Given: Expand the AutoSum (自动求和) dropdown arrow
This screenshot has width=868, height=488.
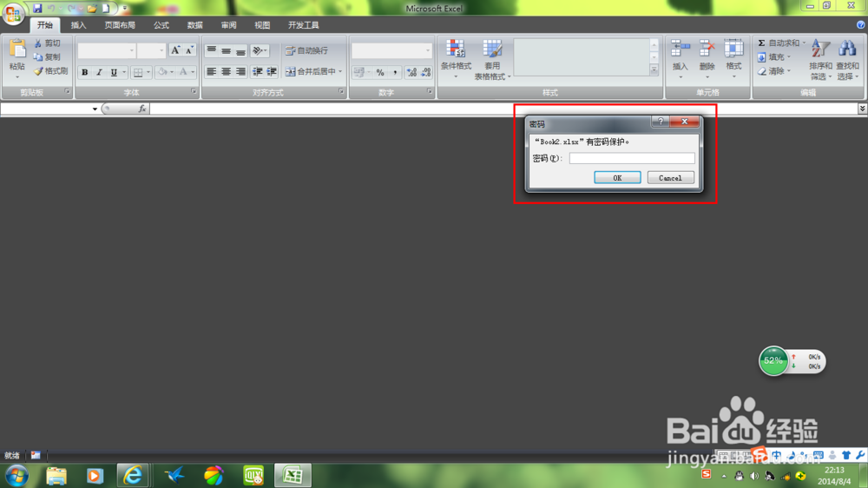Looking at the screenshot, I should point(804,43).
